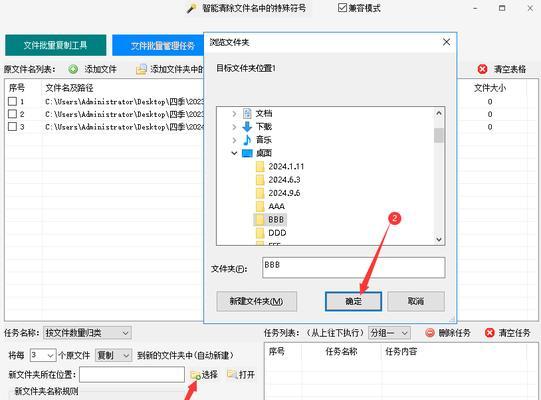Check the checkbox for file row 1
Image resolution: width=541 pixels, height=400 pixels.
(x=12, y=101)
